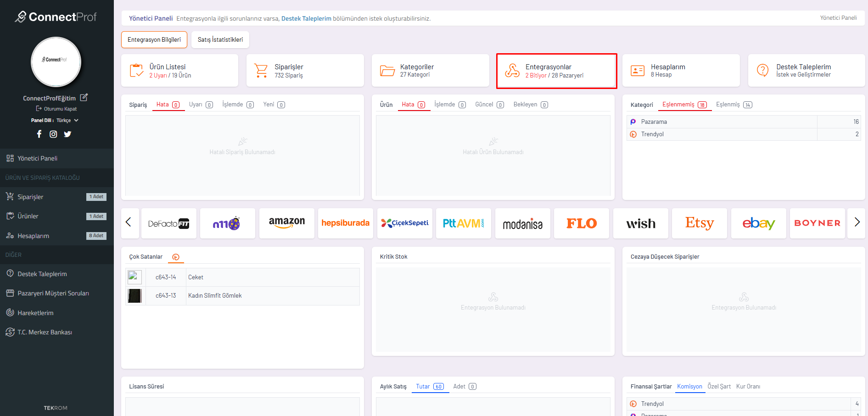The width and height of the screenshot is (868, 416).
Task: Open the Facebook social icon in sidebar
Action: 39,134
